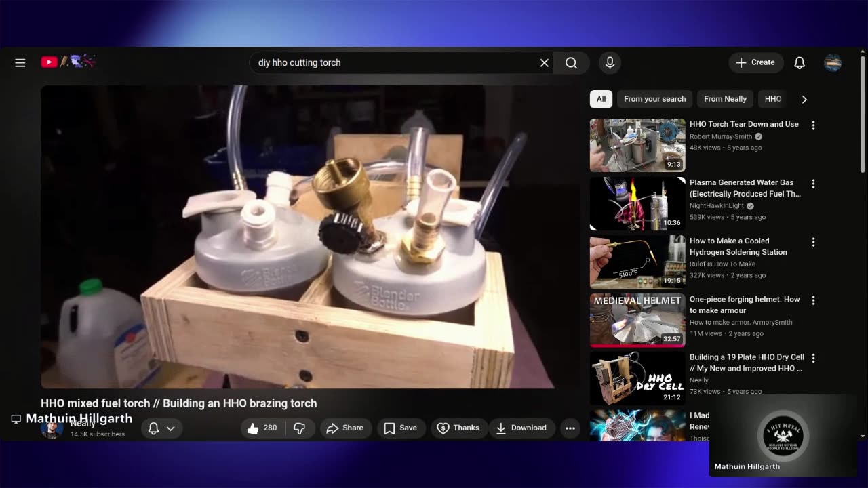Click the 14.5K subscribers text
The width and height of the screenshot is (868, 488).
[x=98, y=434]
